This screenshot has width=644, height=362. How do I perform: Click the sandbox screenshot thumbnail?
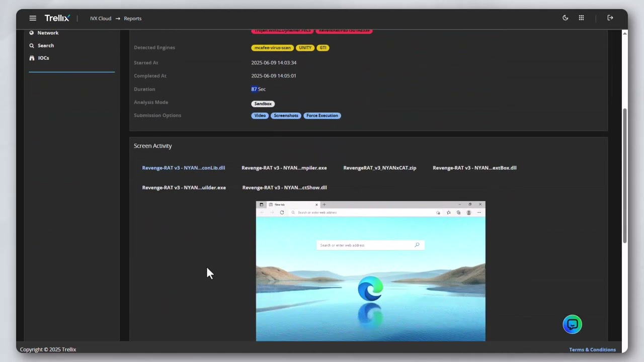pyautogui.click(x=371, y=271)
